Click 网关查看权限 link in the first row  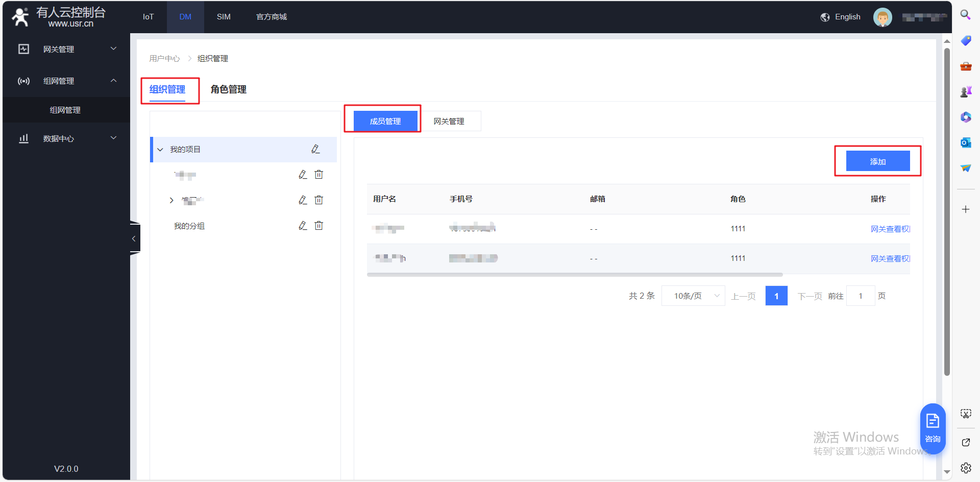pos(890,229)
